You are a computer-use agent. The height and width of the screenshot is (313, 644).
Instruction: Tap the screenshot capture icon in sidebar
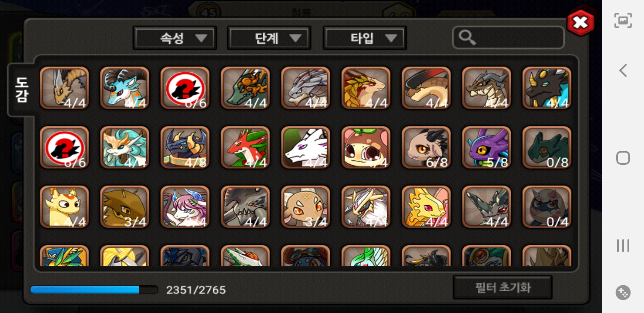tap(623, 20)
